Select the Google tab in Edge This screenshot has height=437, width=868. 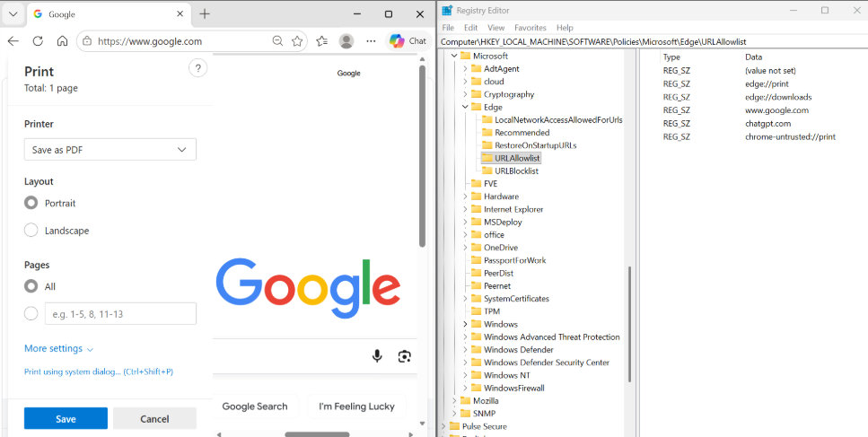coord(108,14)
